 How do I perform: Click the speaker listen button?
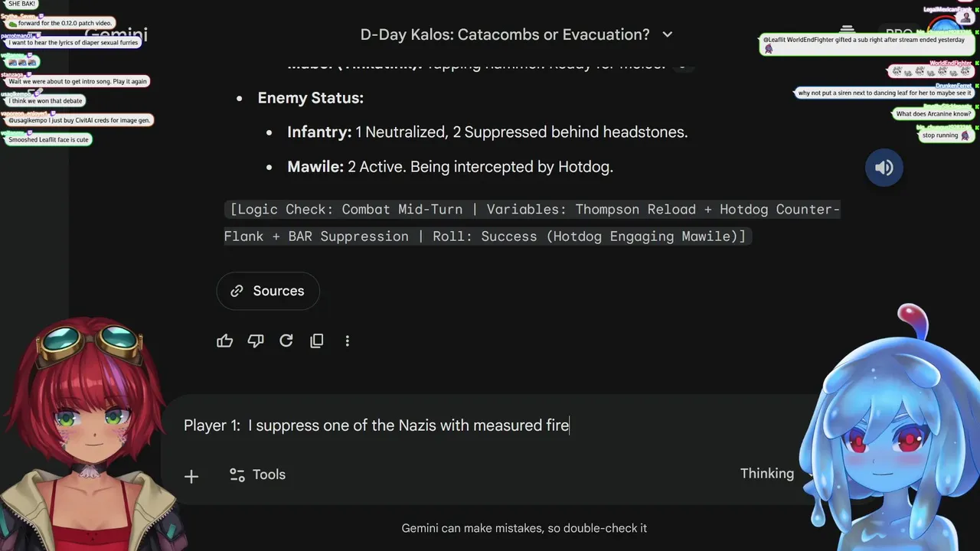[884, 168]
